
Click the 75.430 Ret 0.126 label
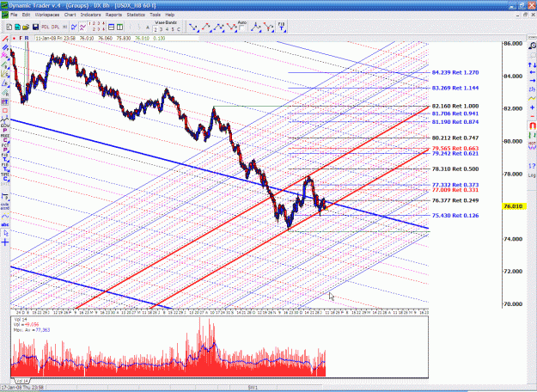click(x=455, y=216)
